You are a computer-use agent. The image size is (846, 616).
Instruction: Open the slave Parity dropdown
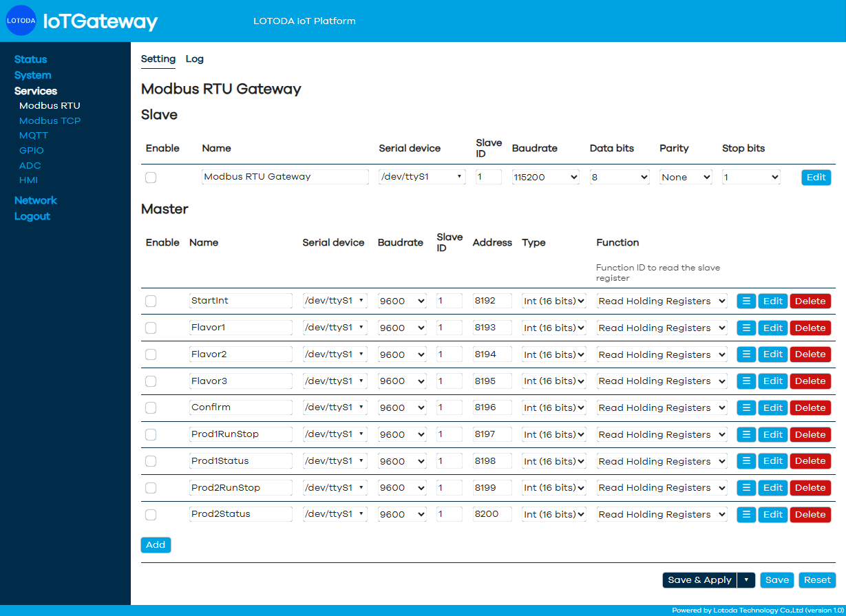[x=686, y=177]
